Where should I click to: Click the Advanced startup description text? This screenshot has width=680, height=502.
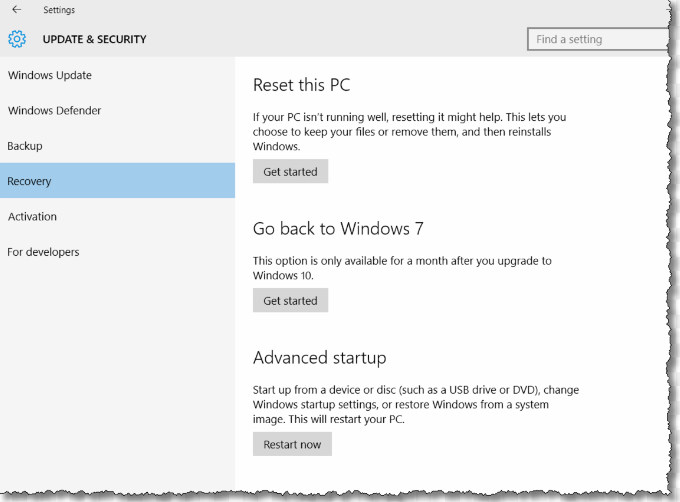[415, 403]
